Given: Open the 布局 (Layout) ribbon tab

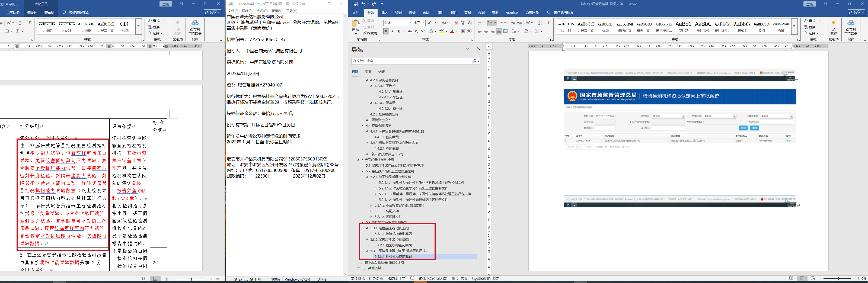Looking at the screenshot, I should point(426,13).
